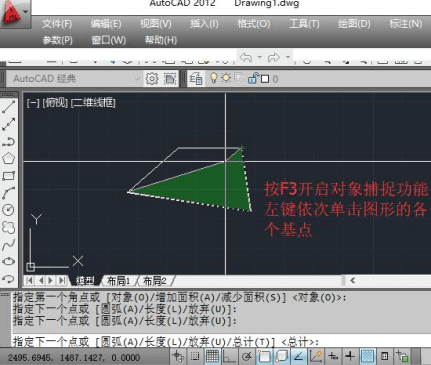
Task: Toggle layer 0 on/off lightbulb
Action: coord(214,78)
